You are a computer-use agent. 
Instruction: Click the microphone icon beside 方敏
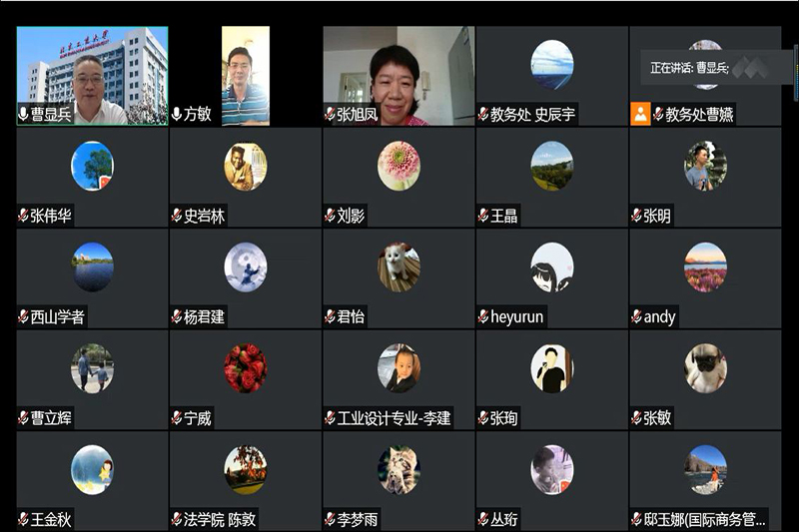[177, 114]
